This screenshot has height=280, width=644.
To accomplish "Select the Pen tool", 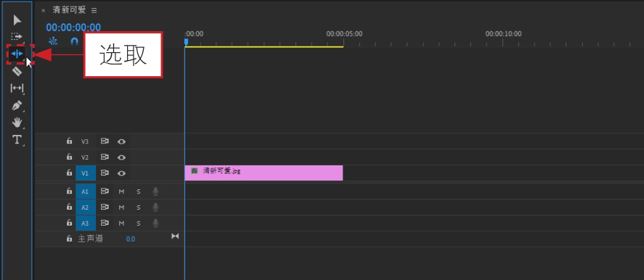I will pyautogui.click(x=17, y=105).
